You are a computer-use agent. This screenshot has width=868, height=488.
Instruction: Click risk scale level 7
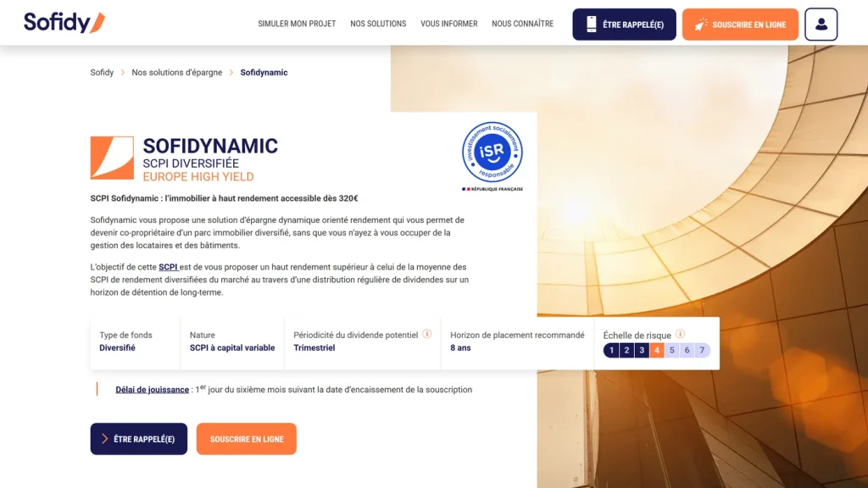pyautogui.click(x=702, y=350)
